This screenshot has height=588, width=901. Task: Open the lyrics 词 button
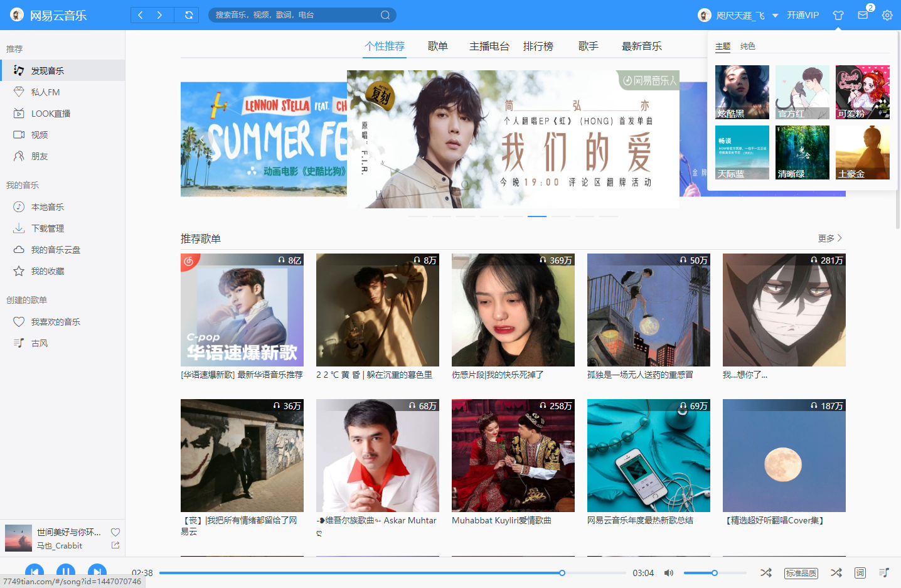[860, 573]
